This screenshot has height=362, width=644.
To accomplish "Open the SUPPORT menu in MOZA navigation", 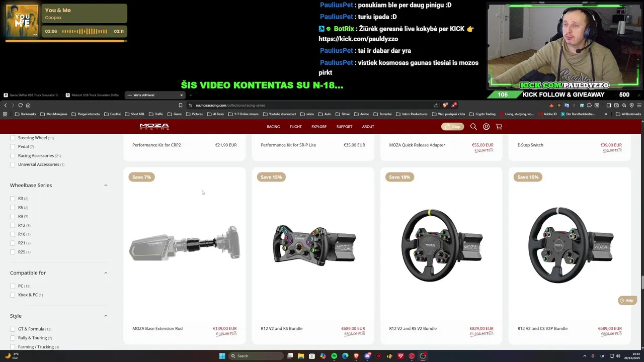I will (344, 127).
